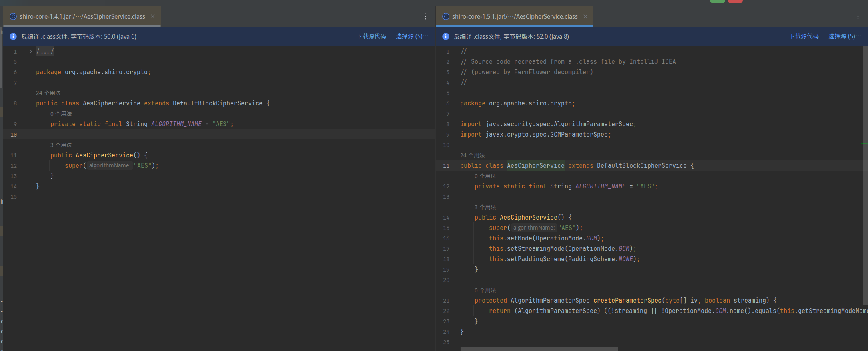The height and width of the screenshot is (351, 868).
Task: Click 选择源 (S) link in left editor
Action: (x=412, y=36)
